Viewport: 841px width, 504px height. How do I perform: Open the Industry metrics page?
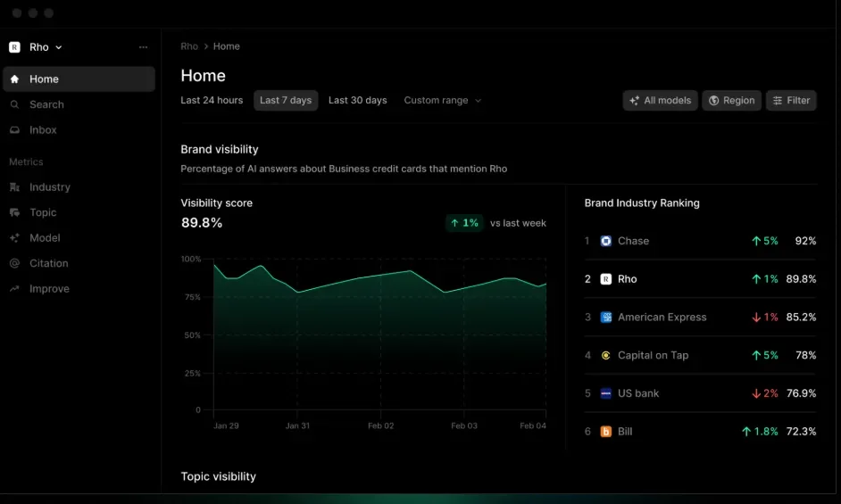(x=79, y=187)
